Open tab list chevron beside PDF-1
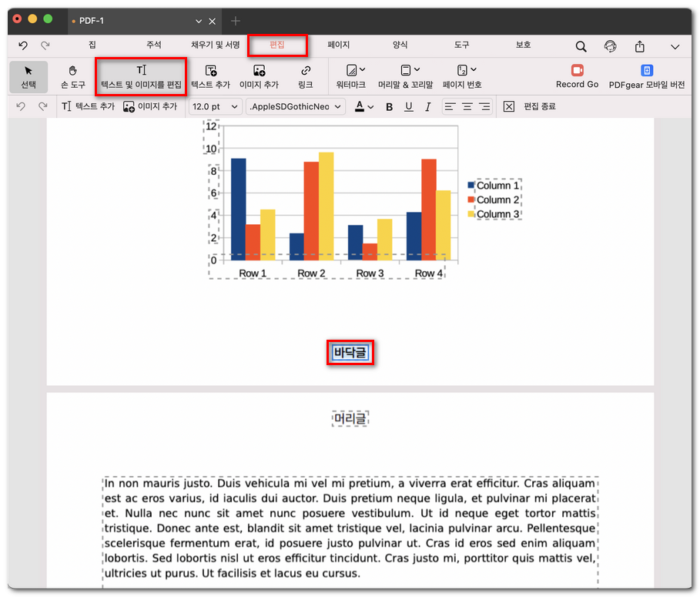Image resolution: width=700 pixels, height=597 pixels. (x=199, y=21)
